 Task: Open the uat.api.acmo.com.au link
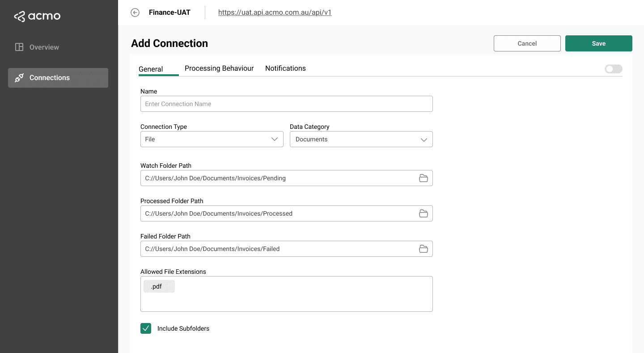click(275, 12)
